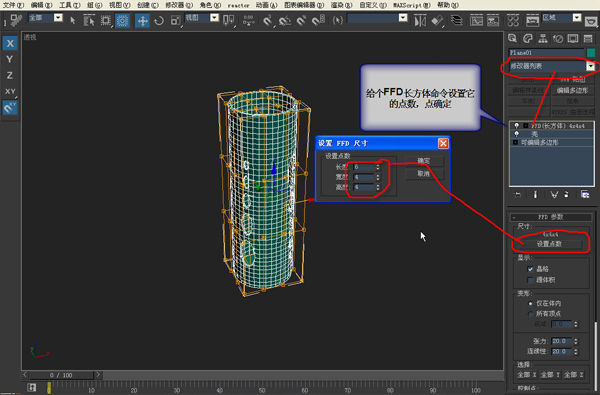Toggle the Window/Crossing selection mode
Image resolution: width=600 pixels, height=395 pixels.
[x=122, y=20]
